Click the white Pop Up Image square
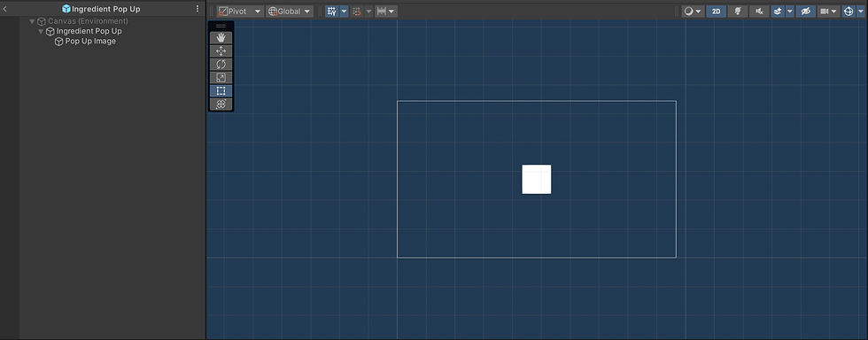 tap(537, 180)
